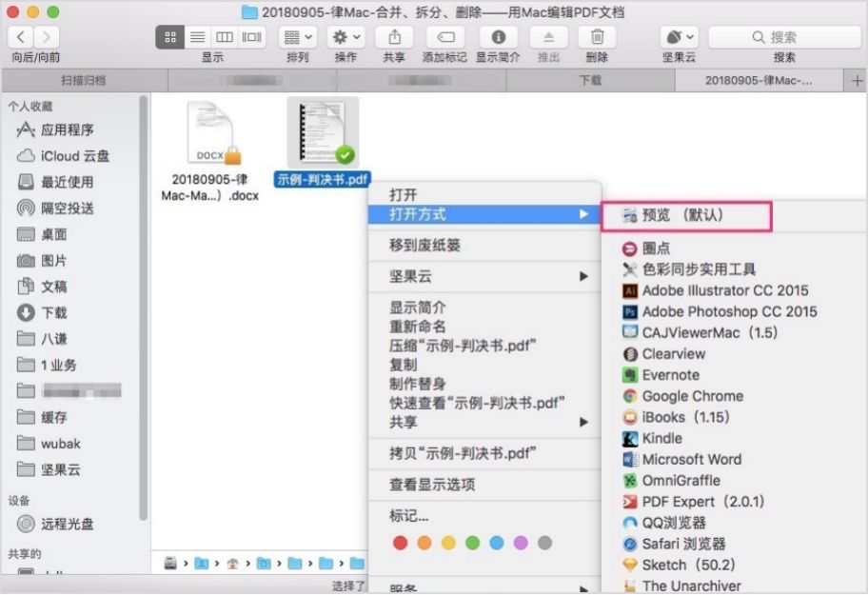Viewport: 868px width, 596px height.
Task: Open the 1 业务 folder in sidebar
Action: click(47, 365)
